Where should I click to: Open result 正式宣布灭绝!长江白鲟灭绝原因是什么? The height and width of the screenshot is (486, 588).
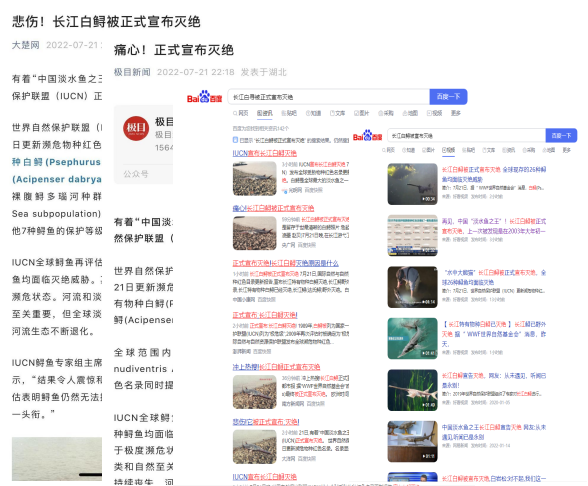(x=285, y=263)
